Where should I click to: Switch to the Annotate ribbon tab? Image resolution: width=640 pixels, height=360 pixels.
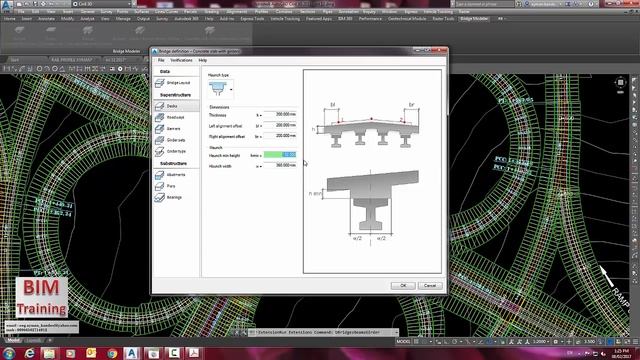47,19
